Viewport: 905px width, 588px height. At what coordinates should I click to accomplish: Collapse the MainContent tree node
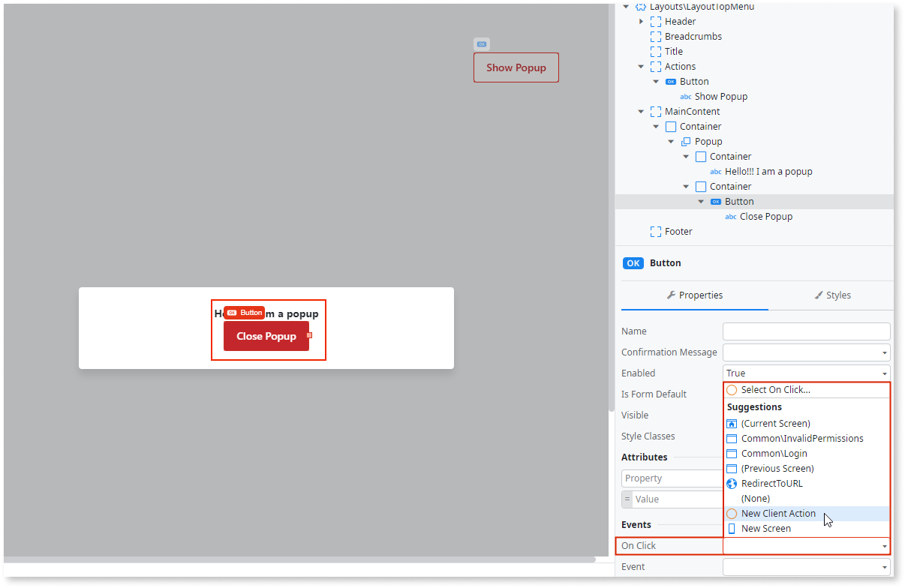[641, 111]
